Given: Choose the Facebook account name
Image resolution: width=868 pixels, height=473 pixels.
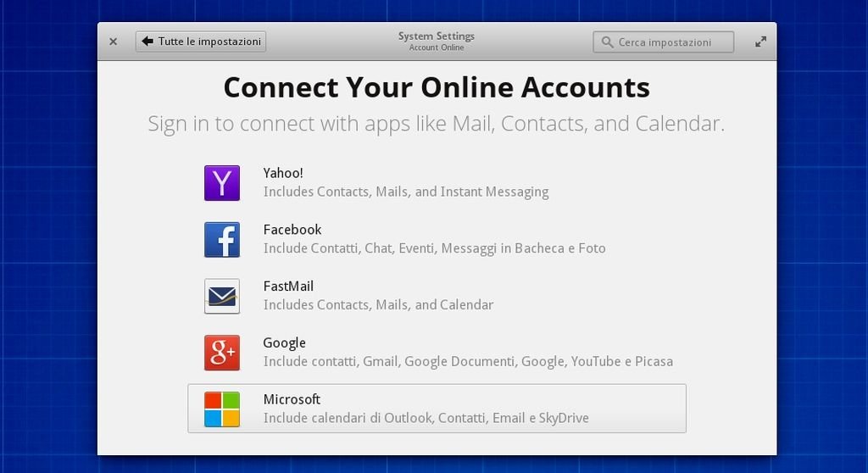Looking at the screenshot, I should (292, 230).
